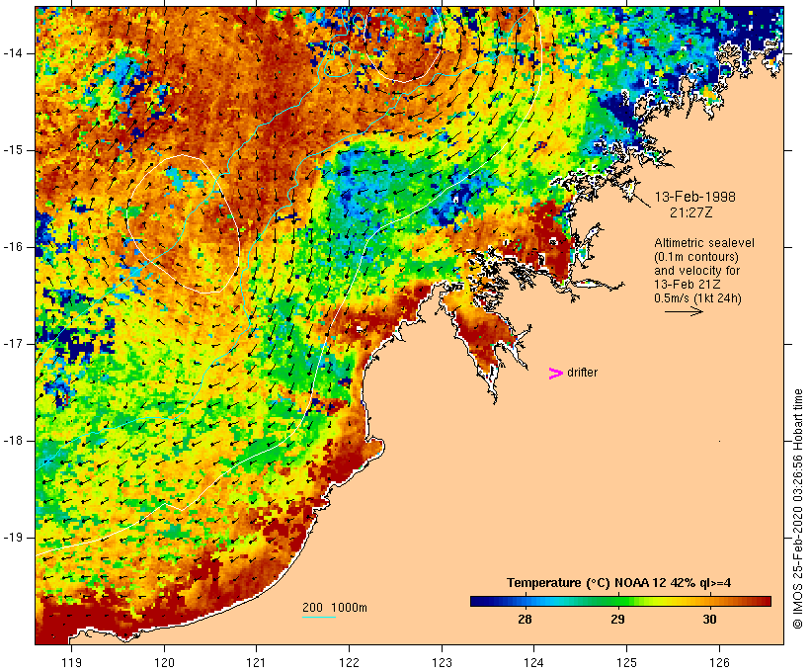Screen dimensions: 810x672
Task: Click the longitude axis label '121'
Action: tap(256, 663)
